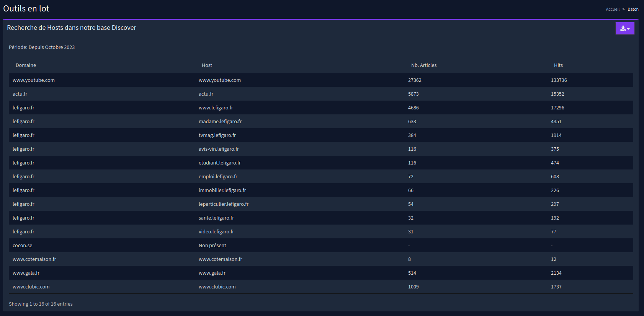The width and height of the screenshot is (644, 316).
Task: Sort by Nb. Articles column header
Action: pos(423,65)
